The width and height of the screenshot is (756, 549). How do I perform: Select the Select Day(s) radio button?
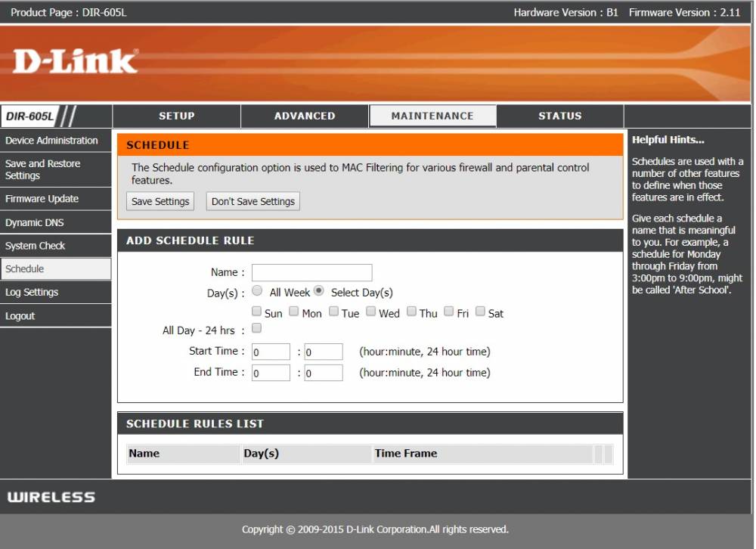coord(319,290)
